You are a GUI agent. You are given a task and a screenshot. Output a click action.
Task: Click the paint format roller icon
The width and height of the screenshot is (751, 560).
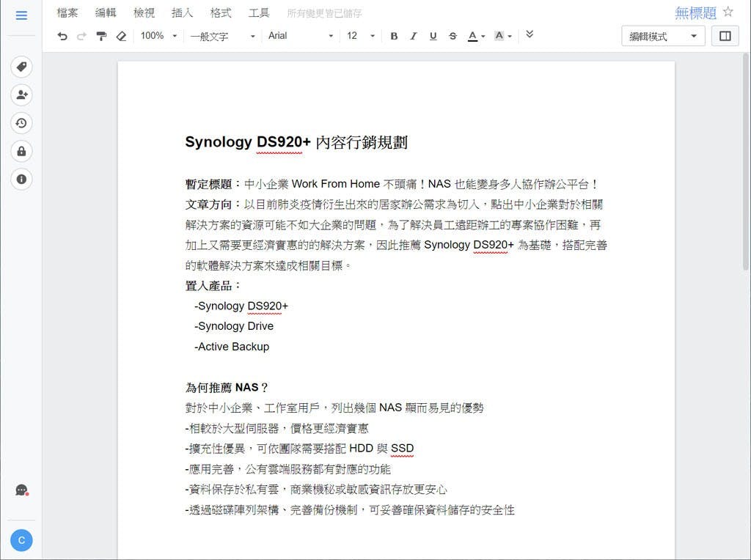pyautogui.click(x=101, y=36)
